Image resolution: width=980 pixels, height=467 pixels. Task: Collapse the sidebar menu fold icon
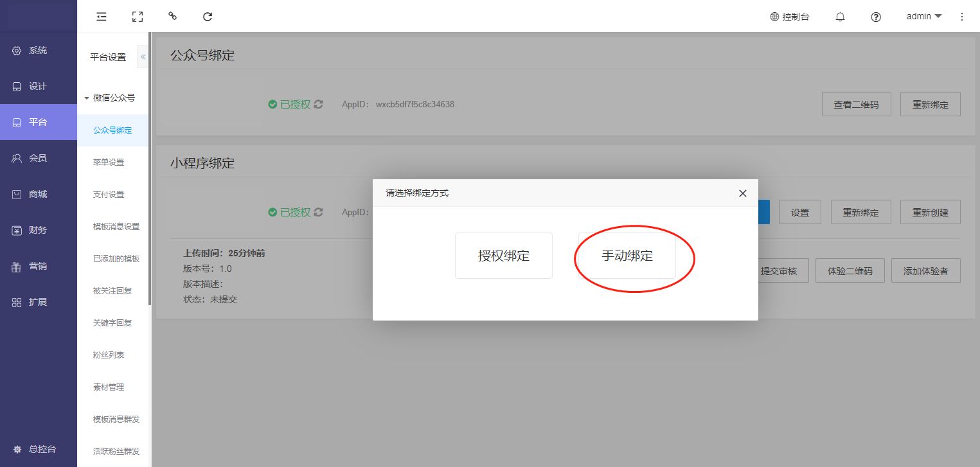(x=101, y=17)
